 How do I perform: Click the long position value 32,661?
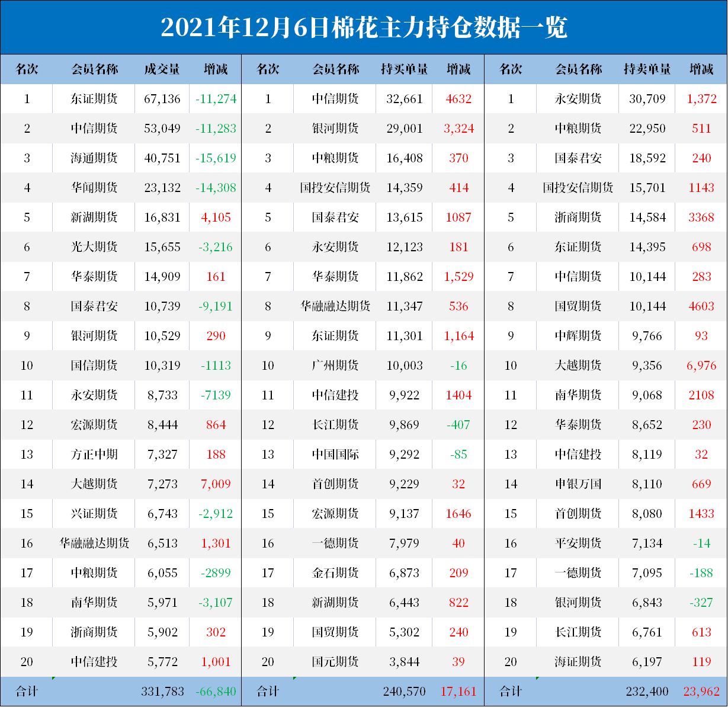pyautogui.click(x=405, y=99)
